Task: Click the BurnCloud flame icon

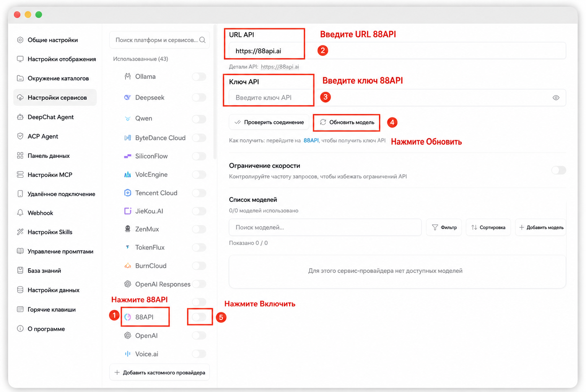Action: 128,266
